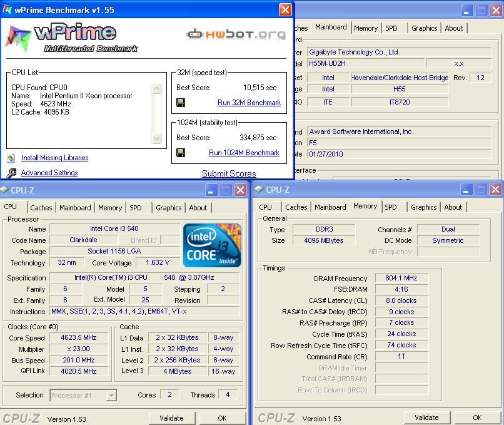Click the Multiplier value x 23.00
The height and width of the screenshot is (425, 504).
[79, 349]
